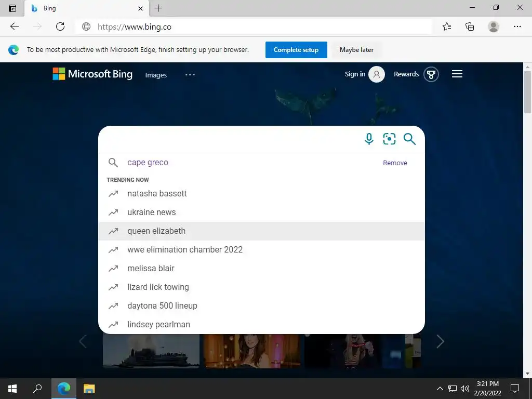Open the blonde woman news thumbnail
Screen dimensions: 532x399
click(x=353, y=351)
